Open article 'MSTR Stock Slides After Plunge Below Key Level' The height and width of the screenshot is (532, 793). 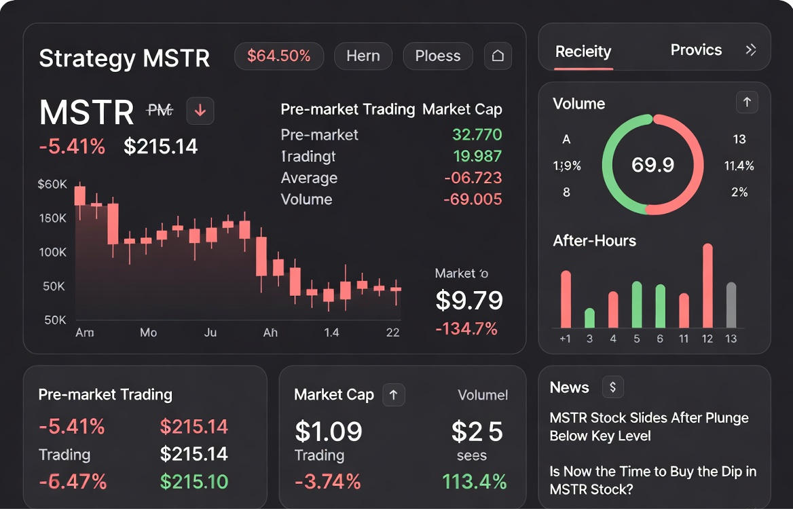[650, 427]
